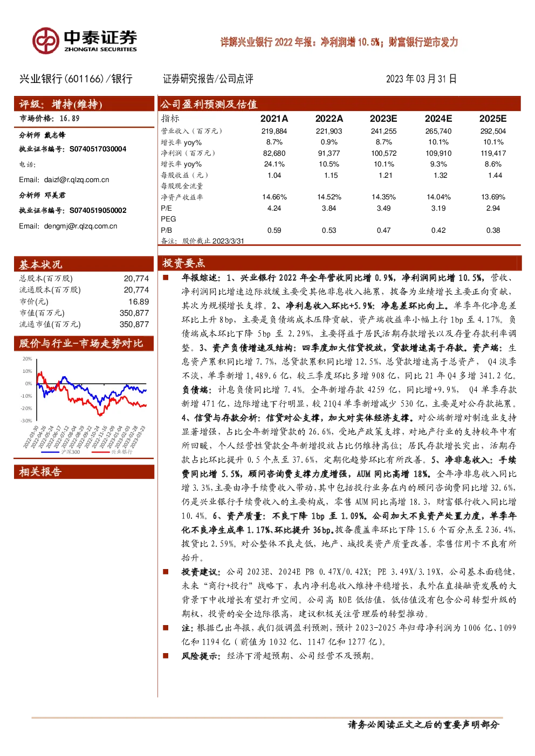Viewport: 535px width, 756px height.
Task: Click the 基本状况 section header
Action: tap(84, 264)
